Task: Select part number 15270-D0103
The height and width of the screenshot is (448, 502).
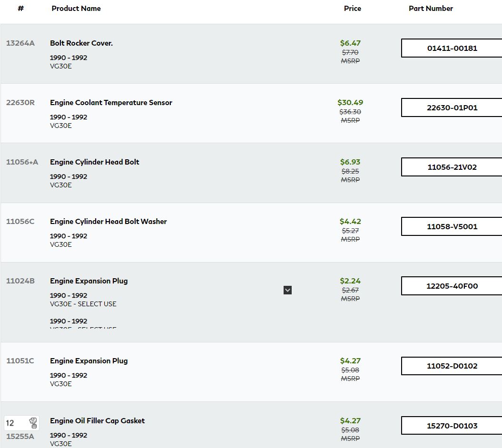Action: [x=452, y=426]
